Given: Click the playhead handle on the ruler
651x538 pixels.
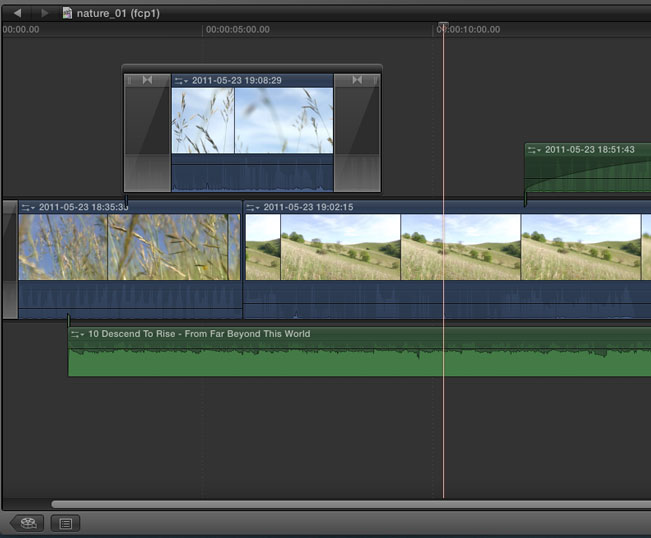Looking at the screenshot, I should coord(443,27).
